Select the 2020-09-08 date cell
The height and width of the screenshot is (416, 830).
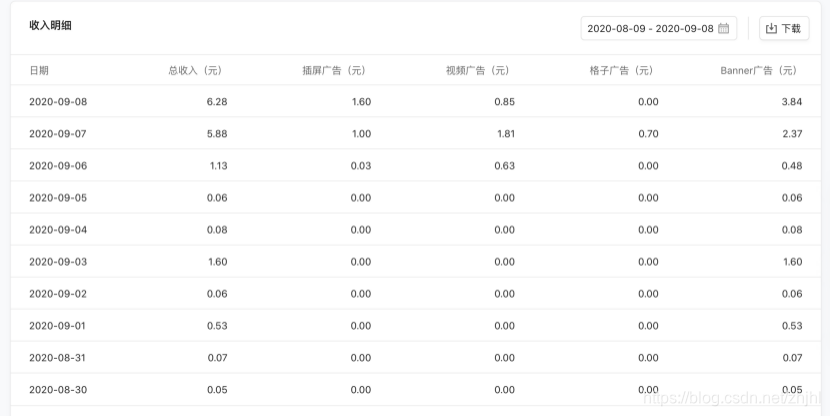58,102
